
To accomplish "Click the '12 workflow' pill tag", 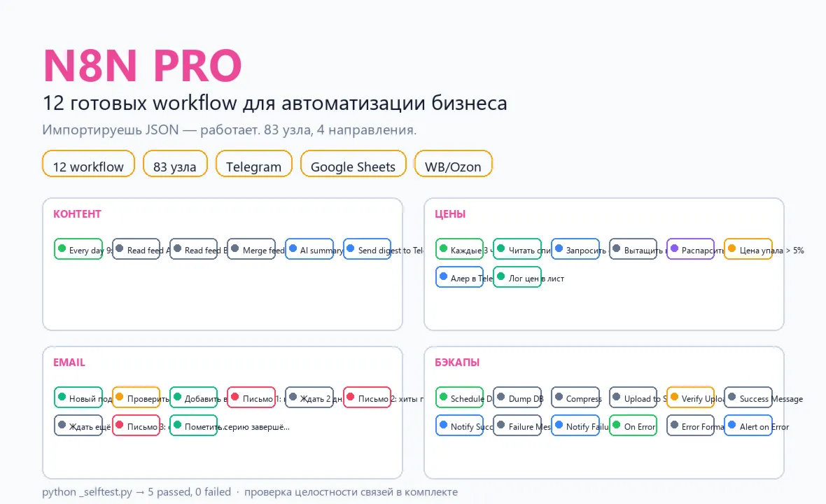I will click(88, 164).
